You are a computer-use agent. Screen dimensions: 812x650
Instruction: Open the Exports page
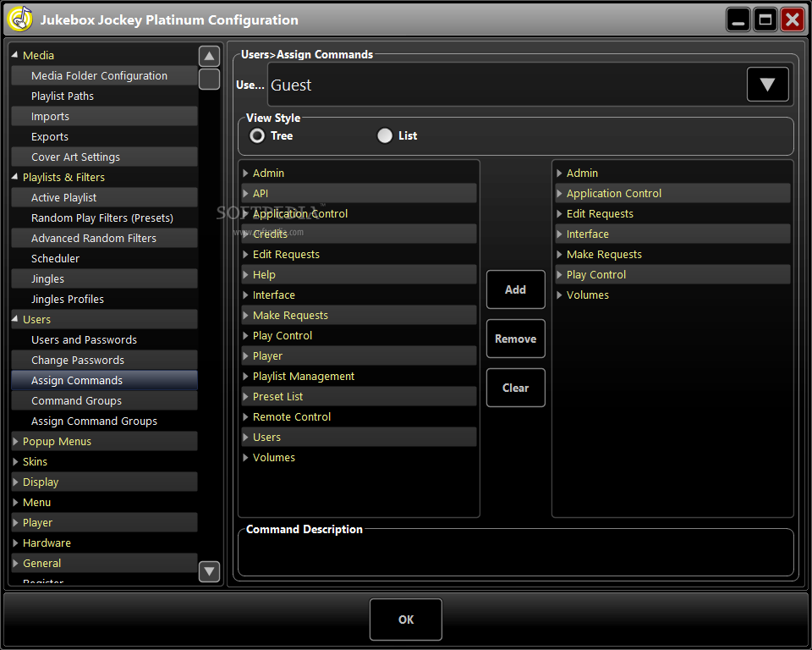point(104,137)
